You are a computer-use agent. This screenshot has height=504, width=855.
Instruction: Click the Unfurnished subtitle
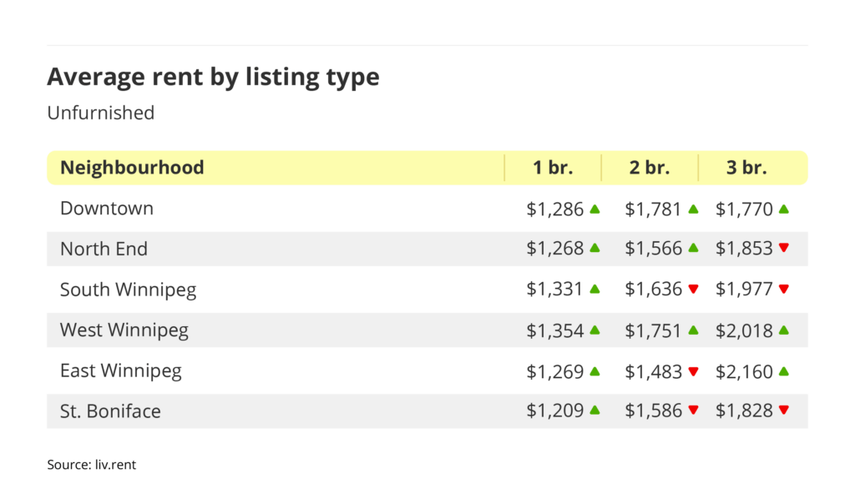pos(100,113)
